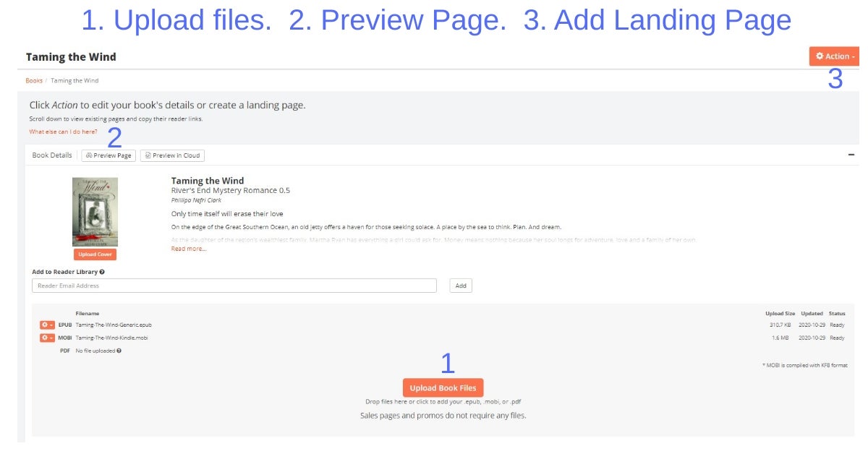Click the help icon next to 'No file uploaded'
The width and height of the screenshot is (868, 454).
click(x=119, y=351)
